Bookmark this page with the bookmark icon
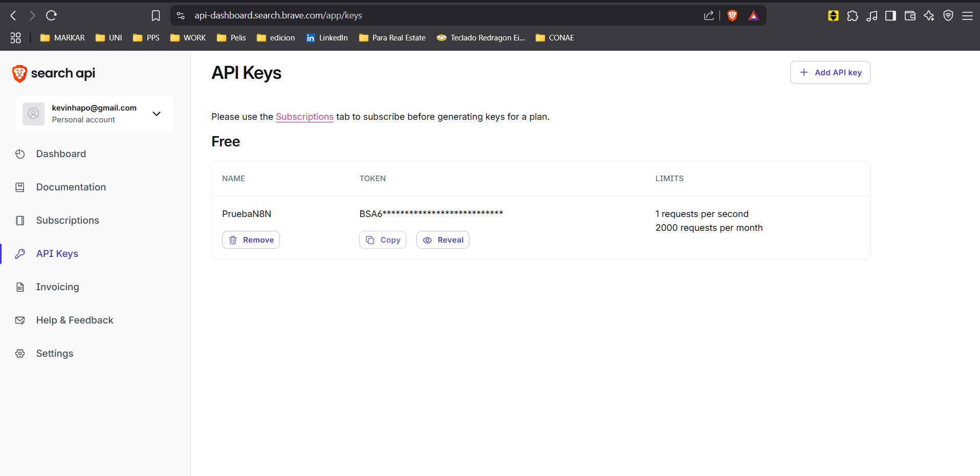Screen dimensions: 980x476 point(156,16)
